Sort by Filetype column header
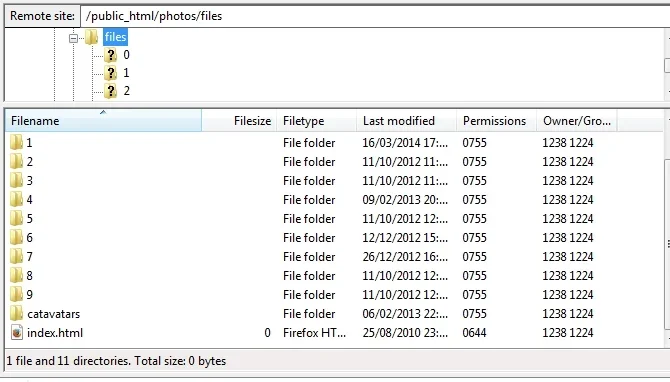This screenshot has width=670, height=382. click(317, 120)
